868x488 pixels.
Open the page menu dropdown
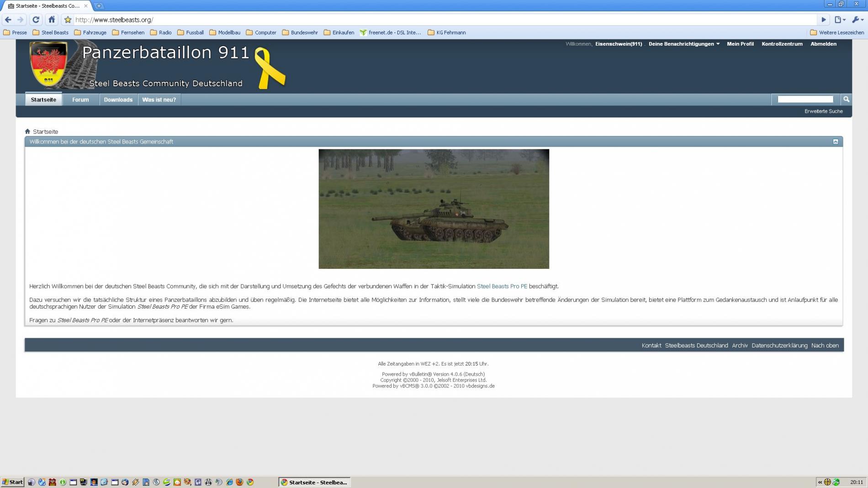pos(840,20)
